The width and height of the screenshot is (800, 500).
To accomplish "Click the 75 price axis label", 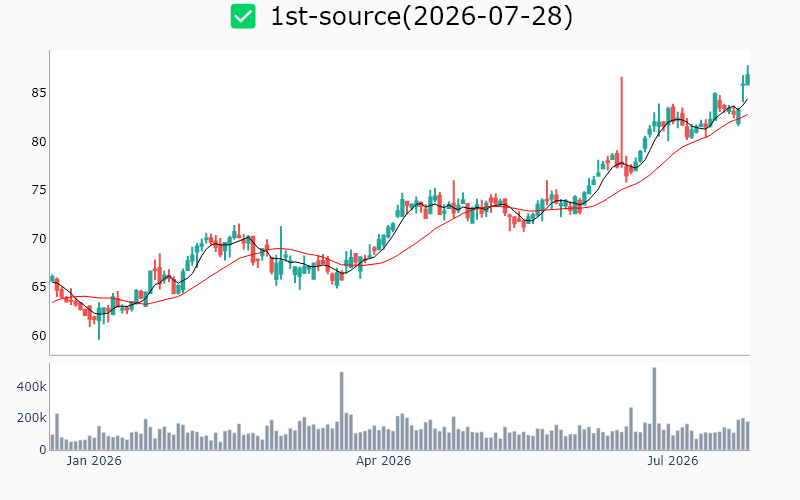I will pyautogui.click(x=39, y=190).
